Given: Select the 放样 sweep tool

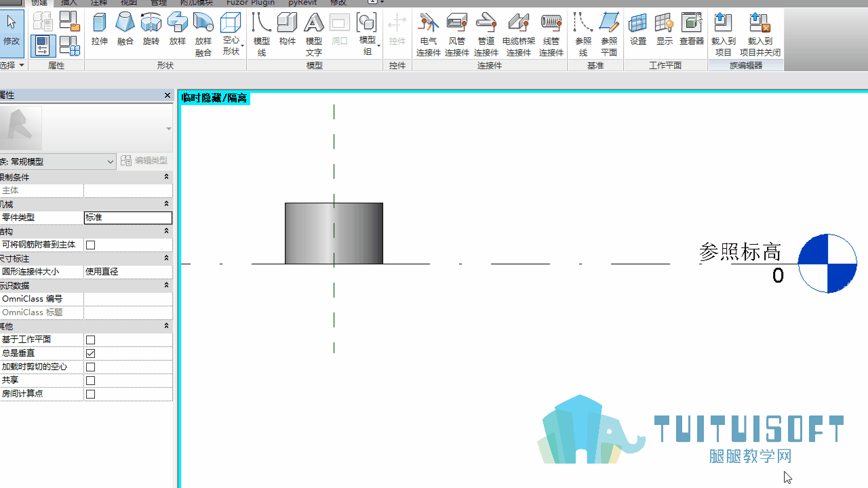Looking at the screenshot, I should (x=178, y=29).
